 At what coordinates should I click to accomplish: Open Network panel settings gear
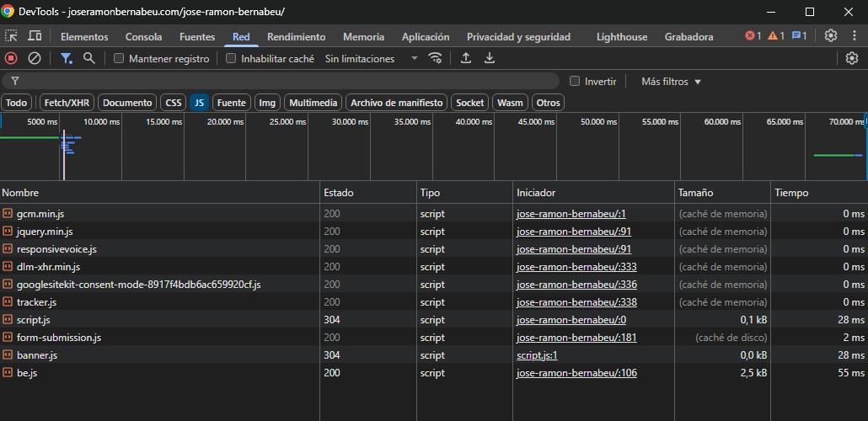tap(852, 58)
